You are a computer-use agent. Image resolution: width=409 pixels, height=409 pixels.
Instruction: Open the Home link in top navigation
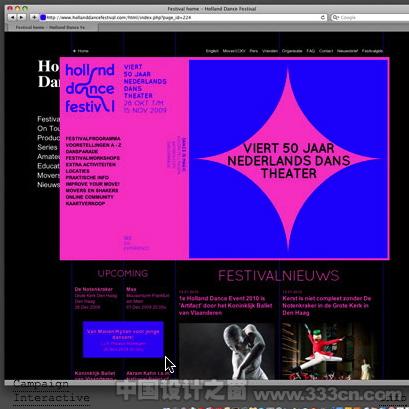(81, 51)
